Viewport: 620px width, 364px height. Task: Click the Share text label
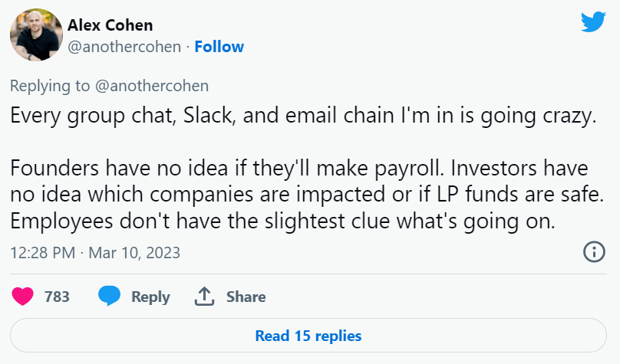click(246, 297)
